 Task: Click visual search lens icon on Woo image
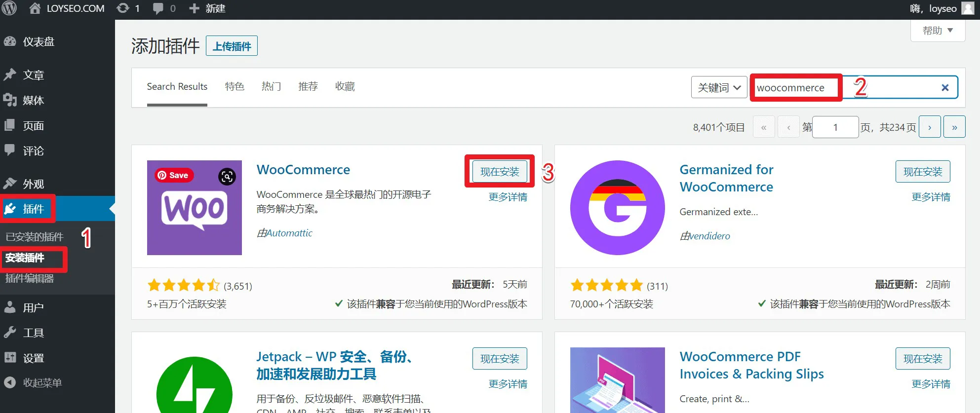(227, 176)
